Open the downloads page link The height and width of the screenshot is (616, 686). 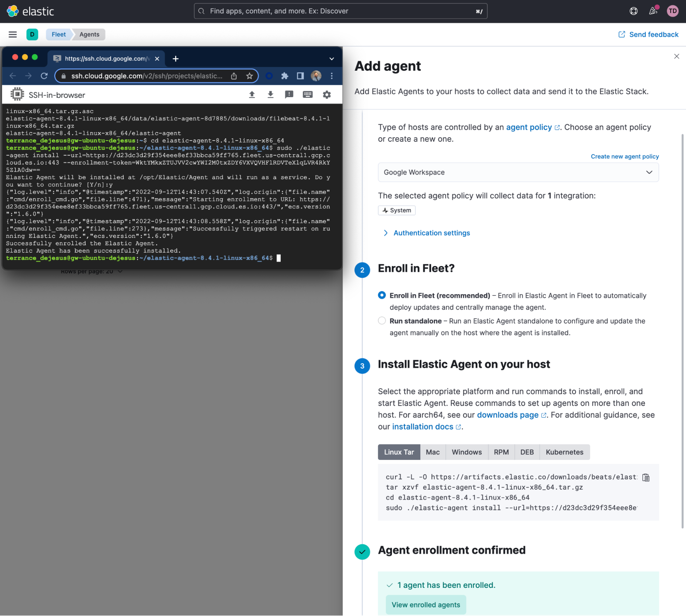tap(511, 415)
